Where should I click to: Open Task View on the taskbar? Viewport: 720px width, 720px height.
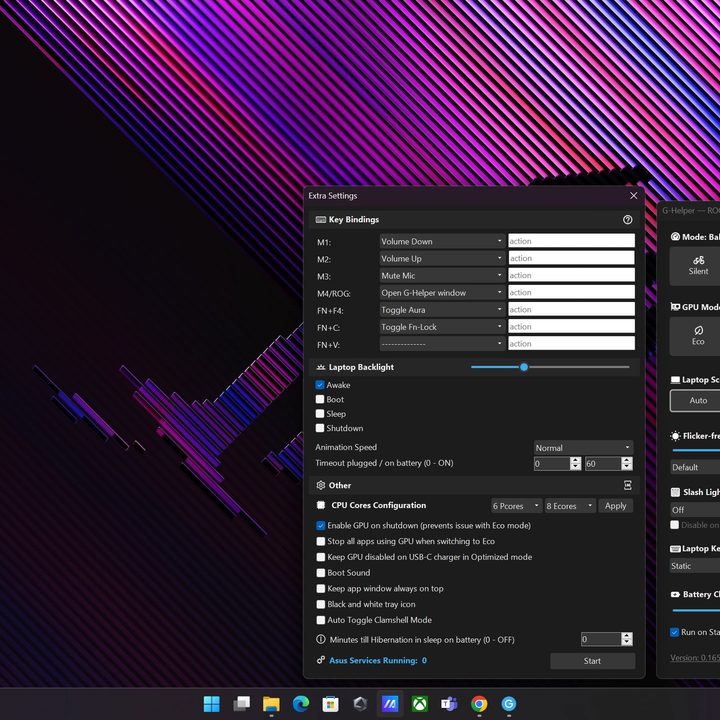tap(242, 703)
